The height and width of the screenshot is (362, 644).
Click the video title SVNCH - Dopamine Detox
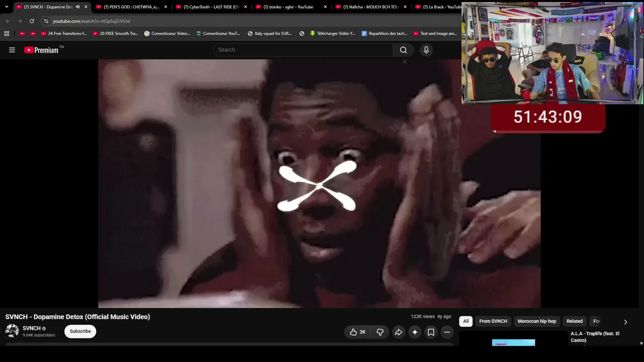(x=77, y=317)
